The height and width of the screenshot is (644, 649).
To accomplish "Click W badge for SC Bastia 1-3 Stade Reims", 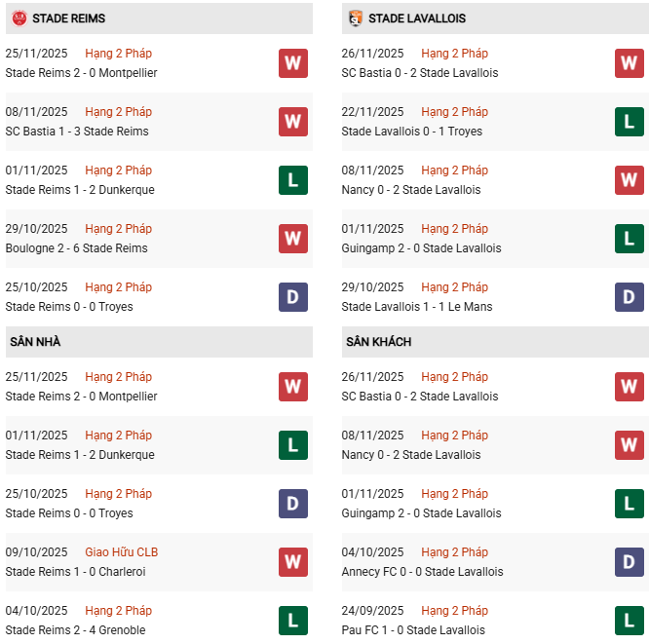I will click(293, 122).
